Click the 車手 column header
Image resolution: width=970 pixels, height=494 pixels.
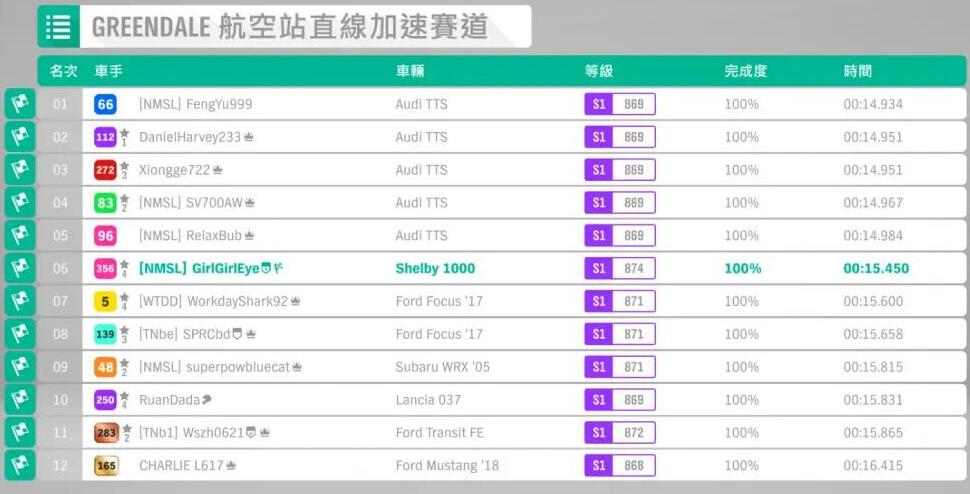108,71
